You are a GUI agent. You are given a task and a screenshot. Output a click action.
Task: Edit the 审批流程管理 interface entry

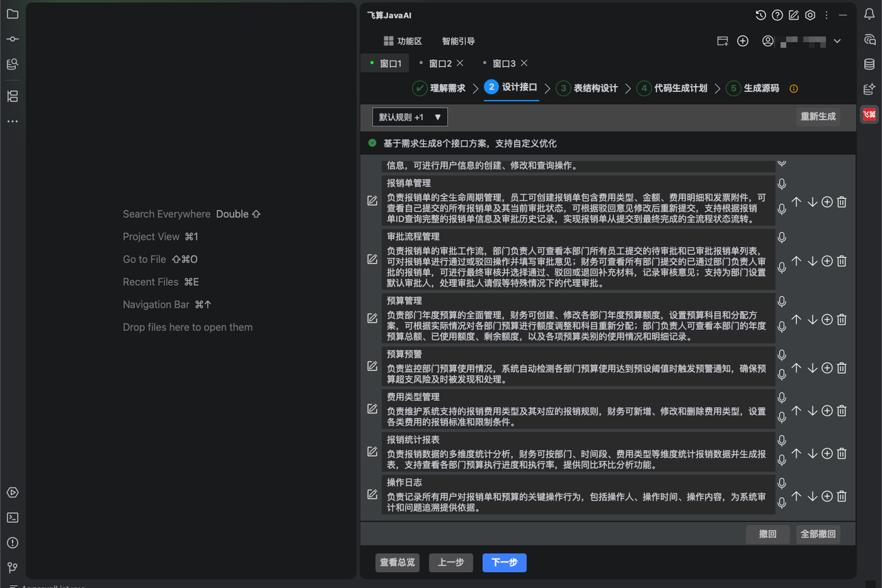[372, 260]
